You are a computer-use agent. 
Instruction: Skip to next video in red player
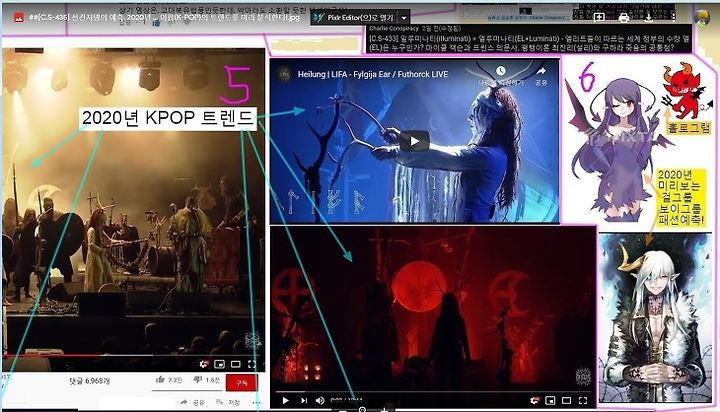304,401
